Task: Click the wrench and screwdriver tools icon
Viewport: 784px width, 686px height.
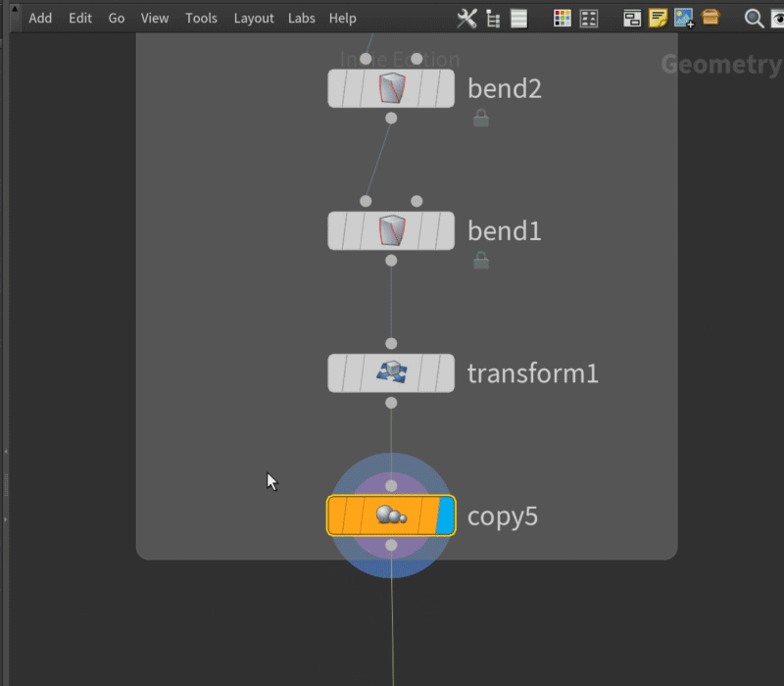Action: click(x=467, y=19)
